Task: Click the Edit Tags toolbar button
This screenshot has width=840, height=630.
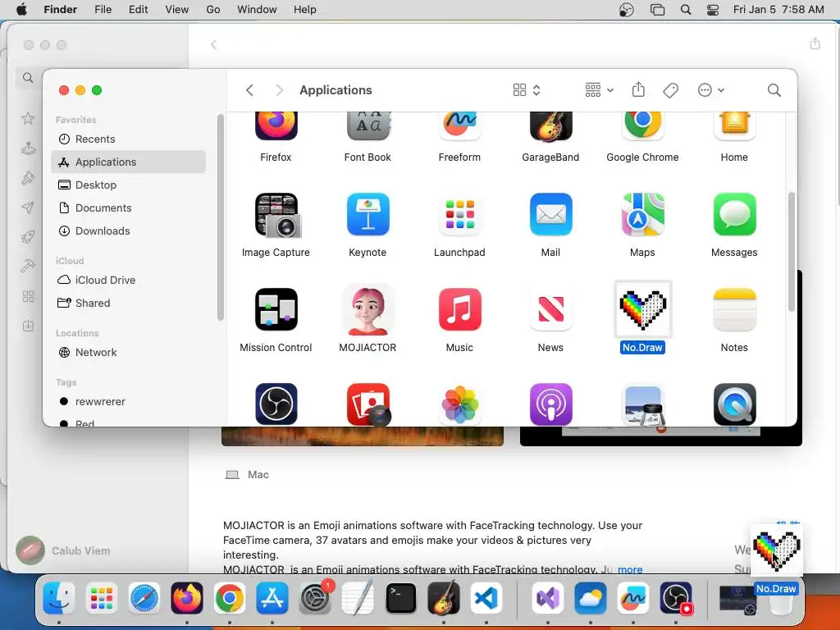Action: 671,90
